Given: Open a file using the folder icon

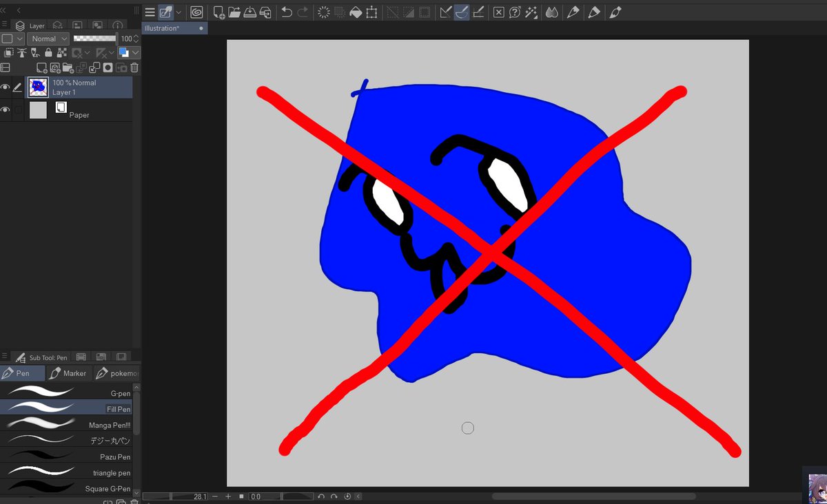Looking at the screenshot, I should (234, 12).
